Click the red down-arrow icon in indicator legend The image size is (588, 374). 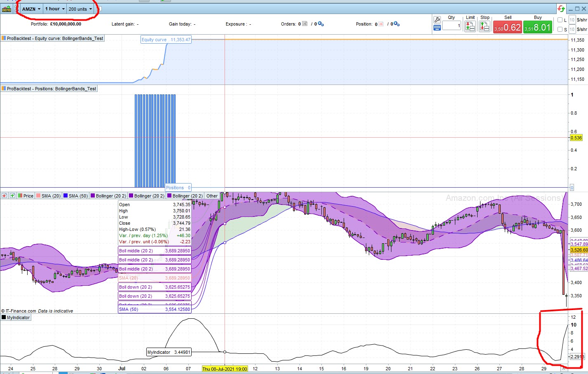[x=4, y=196]
